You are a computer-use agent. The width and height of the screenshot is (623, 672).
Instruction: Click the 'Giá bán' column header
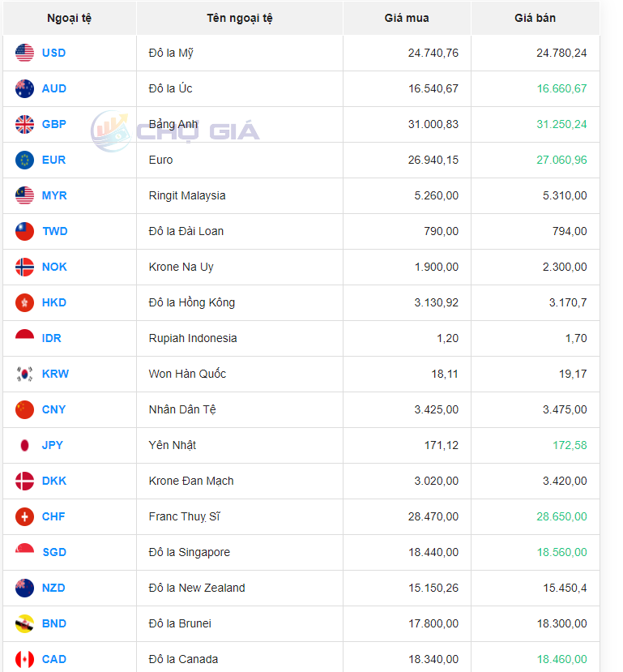pyautogui.click(x=535, y=18)
